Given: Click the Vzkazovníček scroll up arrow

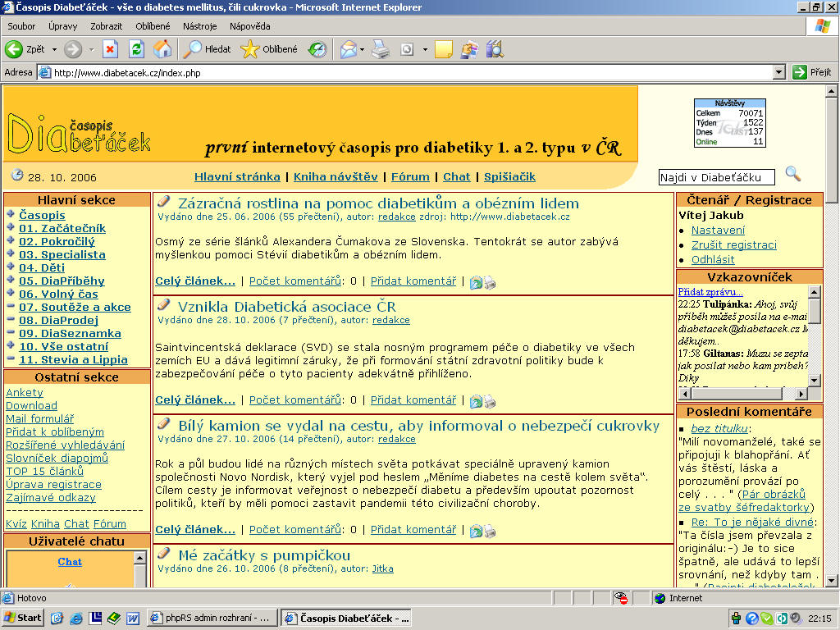Looking at the screenshot, I should tap(815, 292).
